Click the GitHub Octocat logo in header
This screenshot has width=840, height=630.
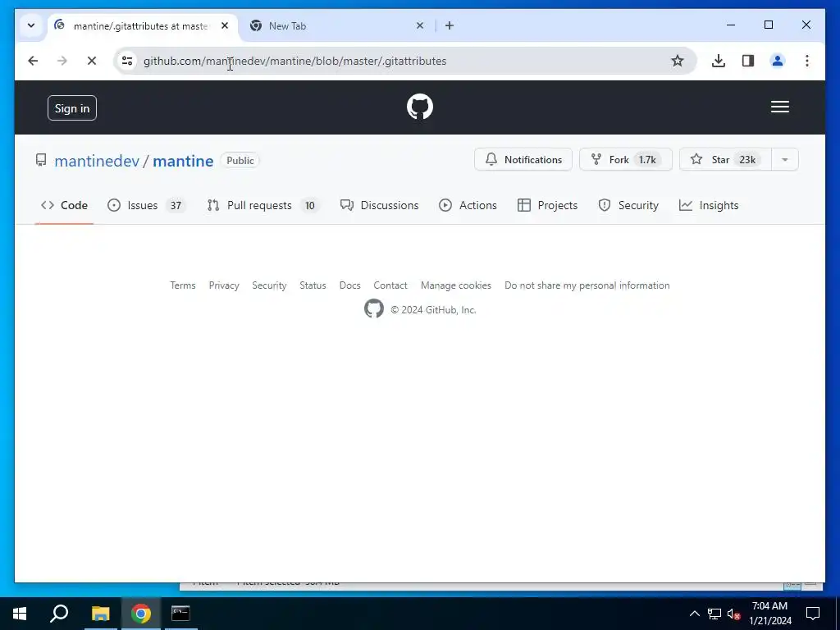coord(419,107)
